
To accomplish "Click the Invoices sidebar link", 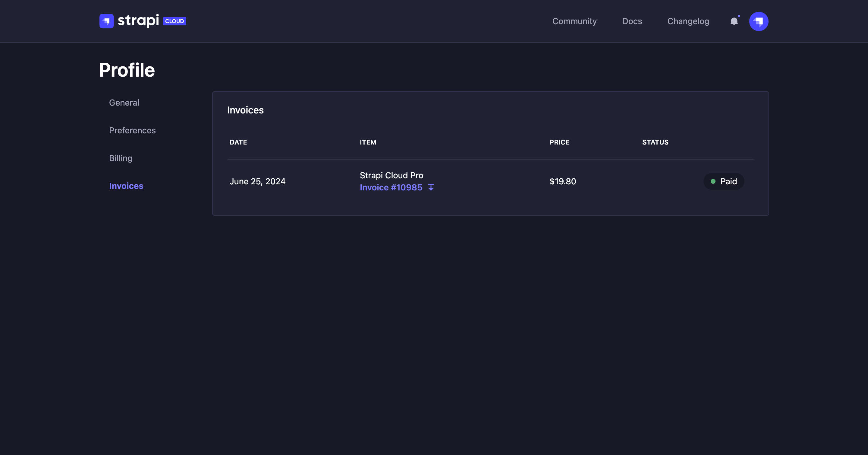I will coord(126,186).
